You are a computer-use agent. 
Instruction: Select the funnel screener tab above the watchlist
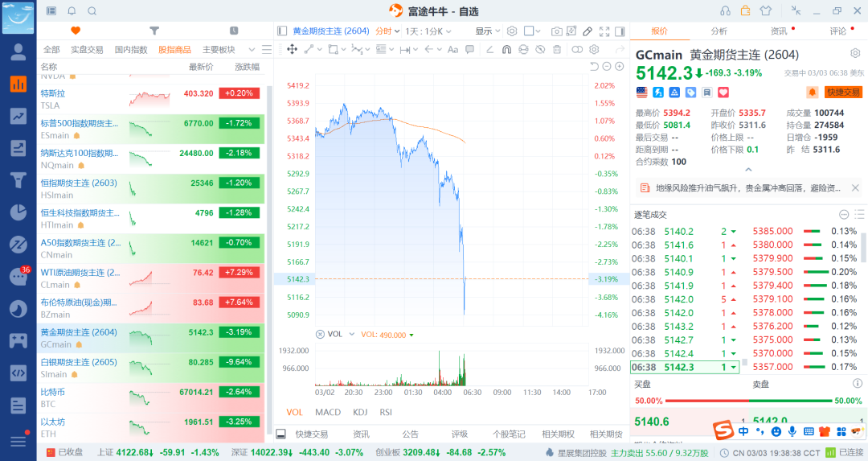pos(154,31)
